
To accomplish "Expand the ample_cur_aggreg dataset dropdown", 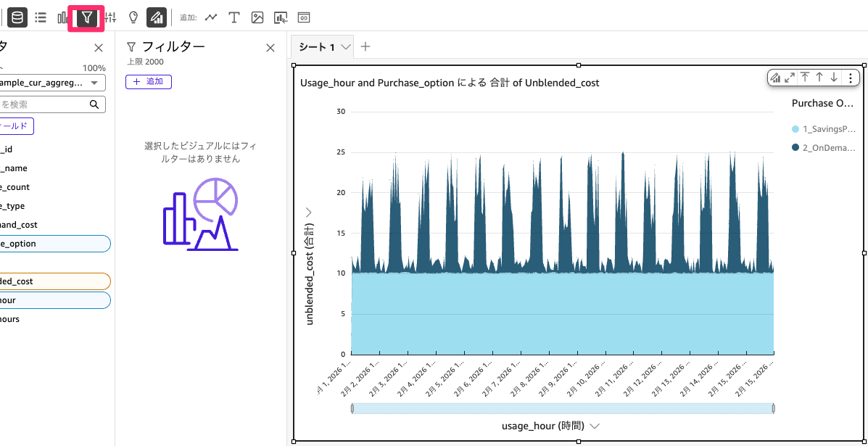I will [93, 83].
